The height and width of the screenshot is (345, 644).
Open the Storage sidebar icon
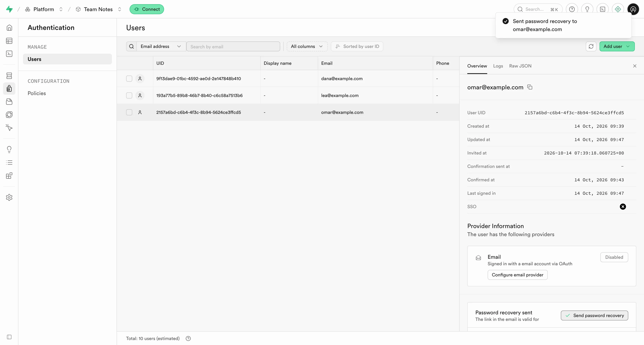9,102
